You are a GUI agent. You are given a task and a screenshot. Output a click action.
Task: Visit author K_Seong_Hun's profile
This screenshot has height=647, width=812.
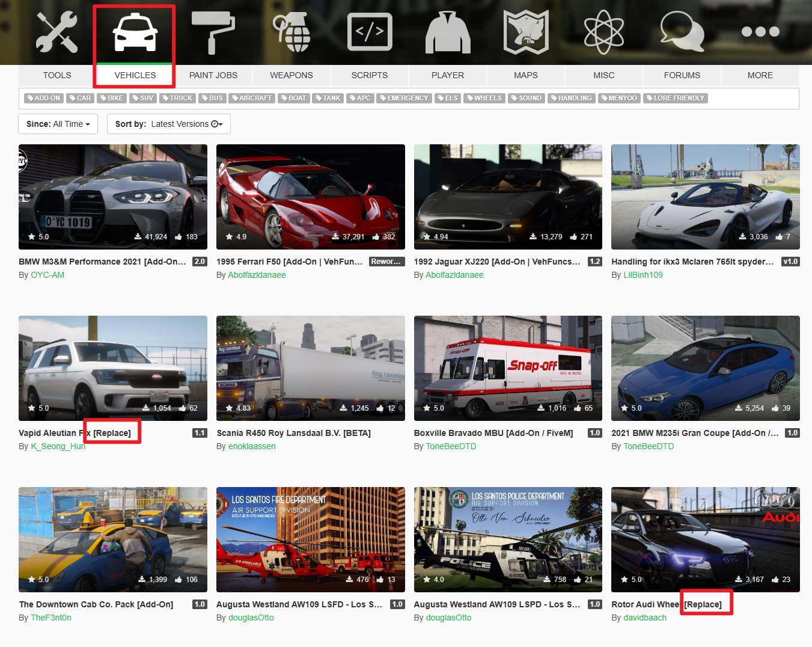click(58, 446)
